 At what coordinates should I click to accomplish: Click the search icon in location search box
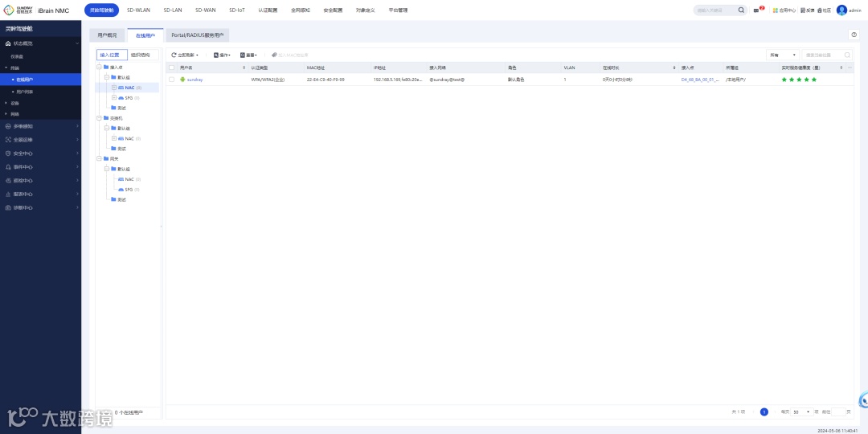847,55
